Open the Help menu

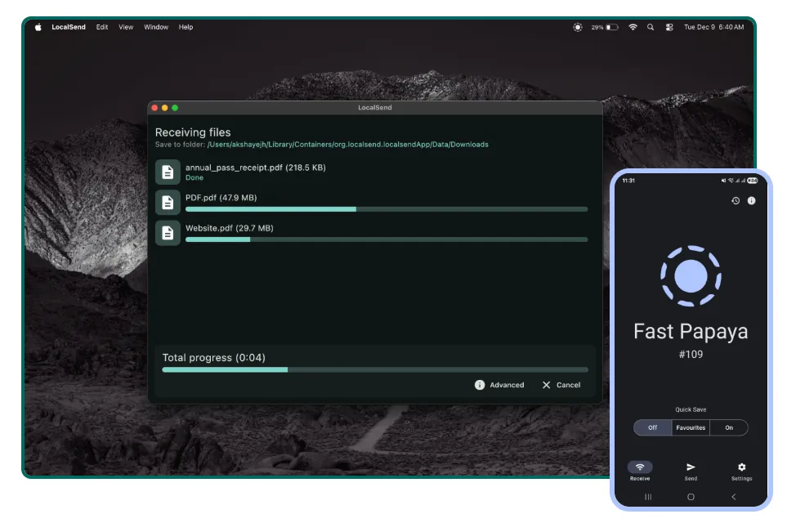coord(186,28)
